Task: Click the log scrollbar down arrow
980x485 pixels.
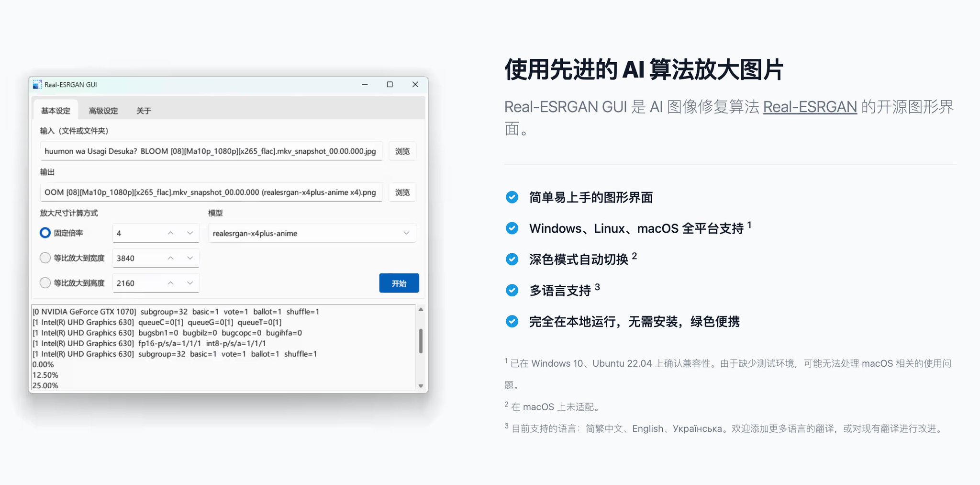Action: (x=421, y=385)
